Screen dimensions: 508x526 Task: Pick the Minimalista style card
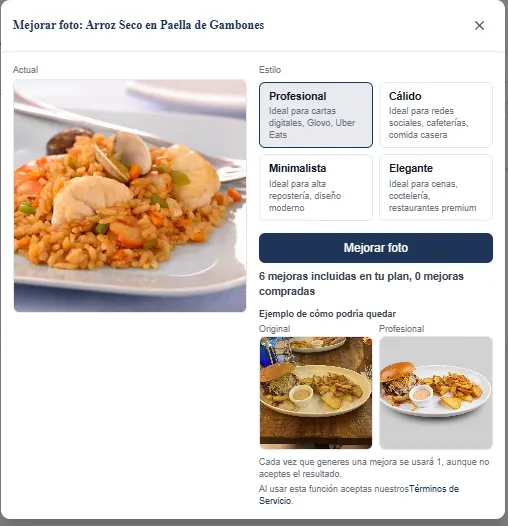tap(316, 188)
